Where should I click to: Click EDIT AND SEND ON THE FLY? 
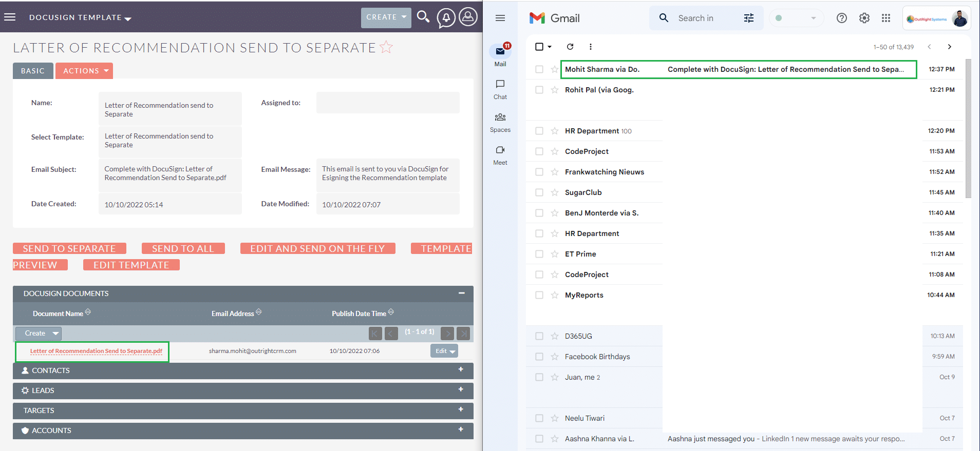tap(317, 248)
